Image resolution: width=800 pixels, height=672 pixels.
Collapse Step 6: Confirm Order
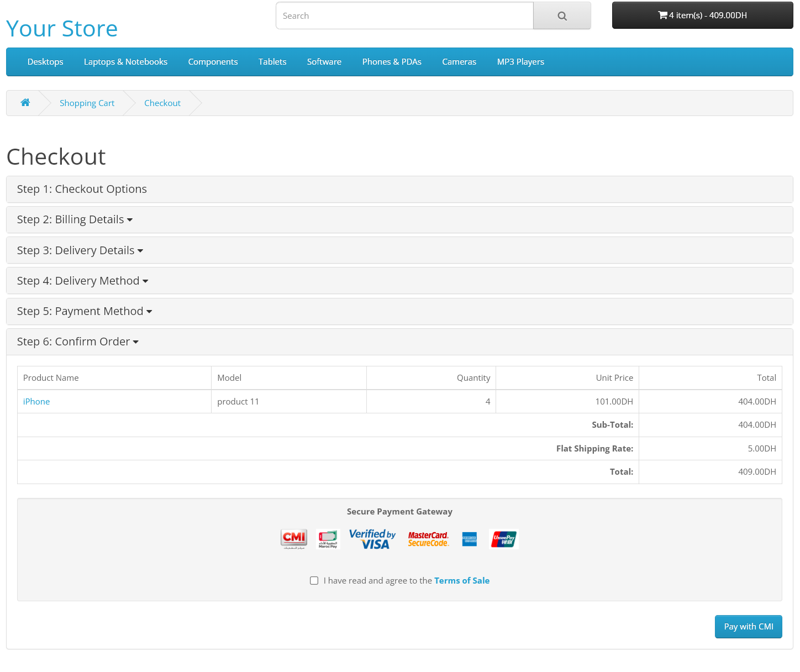[77, 342]
